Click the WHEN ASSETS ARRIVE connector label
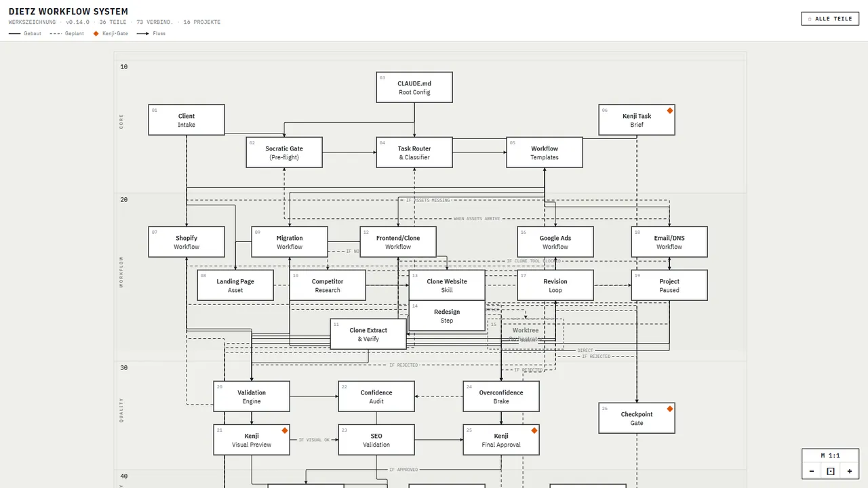This screenshot has height=488, width=868. 477,219
